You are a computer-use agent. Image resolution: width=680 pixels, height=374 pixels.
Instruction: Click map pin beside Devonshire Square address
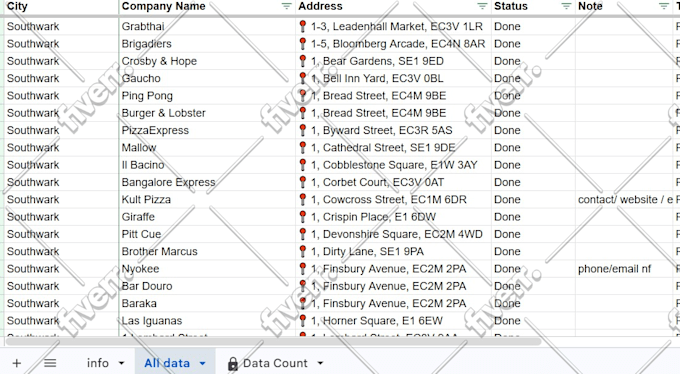click(x=303, y=234)
